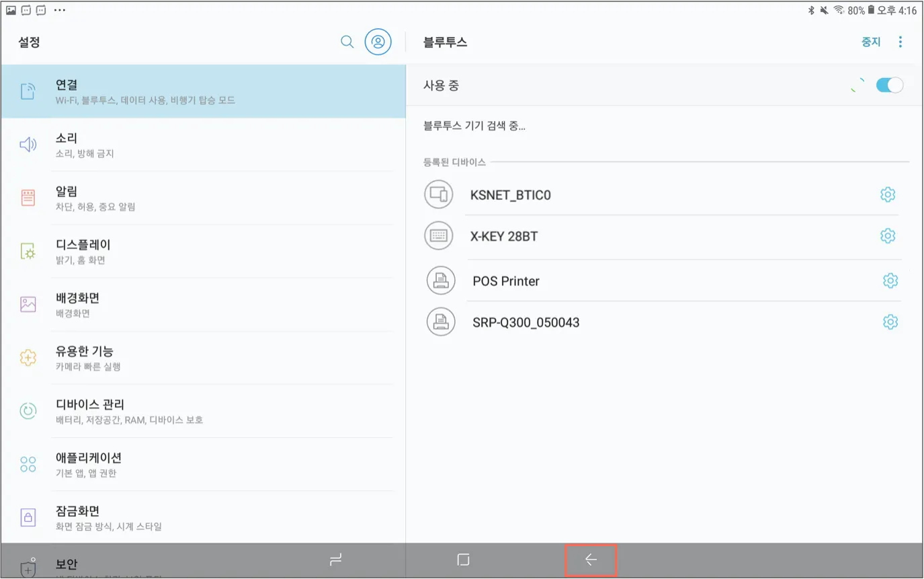Tap the gallery notification icon in status bar
The height and width of the screenshot is (579, 924).
click(x=11, y=10)
